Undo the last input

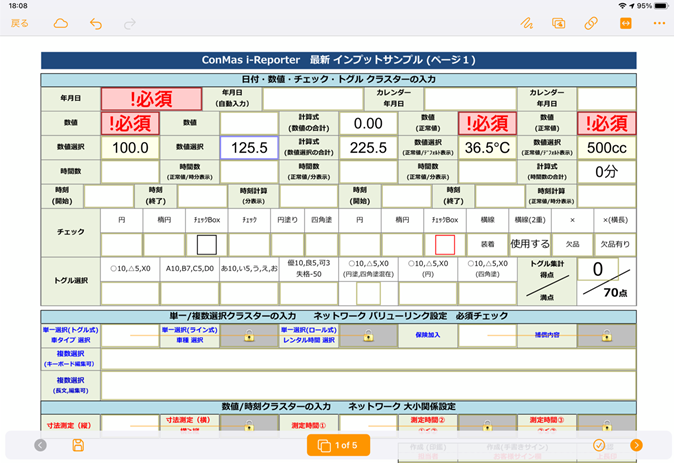pyautogui.click(x=96, y=23)
